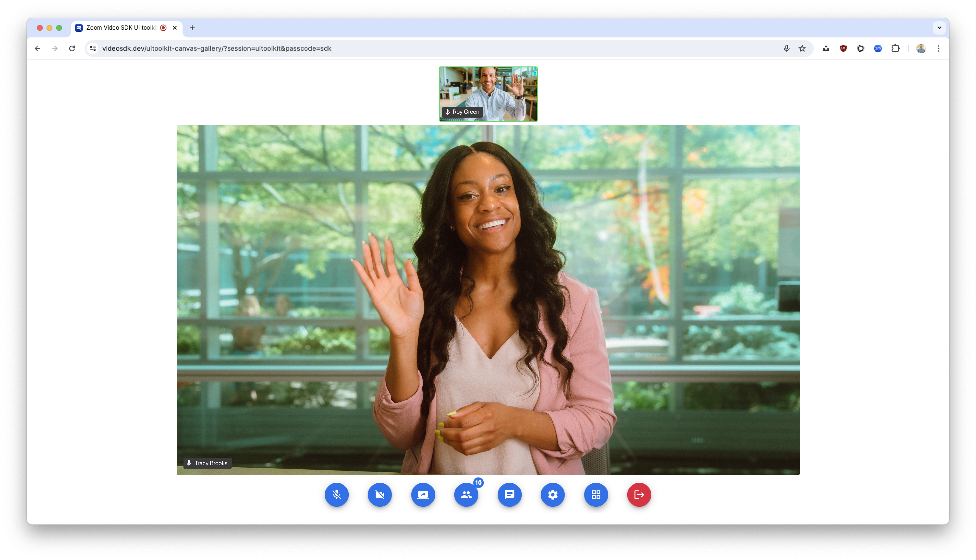976x560 pixels.
Task: Open the participants list showing 10 attendees
Action: [x=466, y=495]
